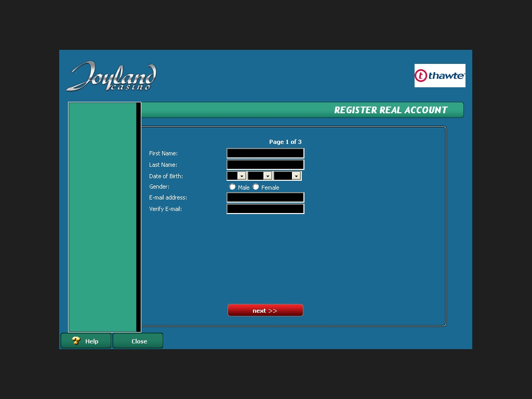532x399 pixels.
Task: Click into the First Name field
Action: click(265, 153)
